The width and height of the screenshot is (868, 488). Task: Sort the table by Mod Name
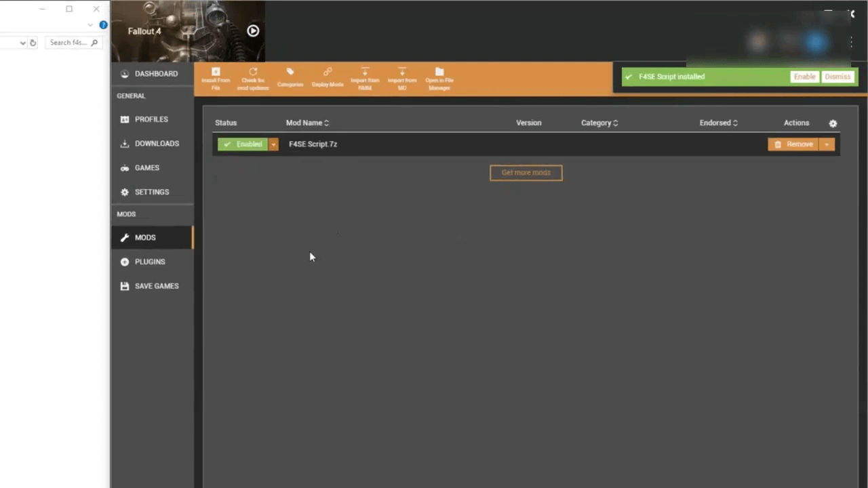307,123
